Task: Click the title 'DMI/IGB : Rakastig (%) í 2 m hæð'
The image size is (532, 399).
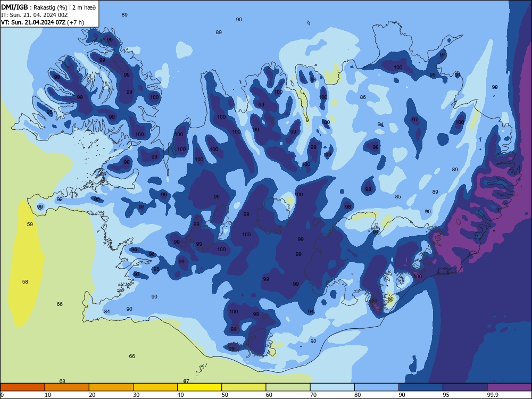Action: tap(48, 7)
